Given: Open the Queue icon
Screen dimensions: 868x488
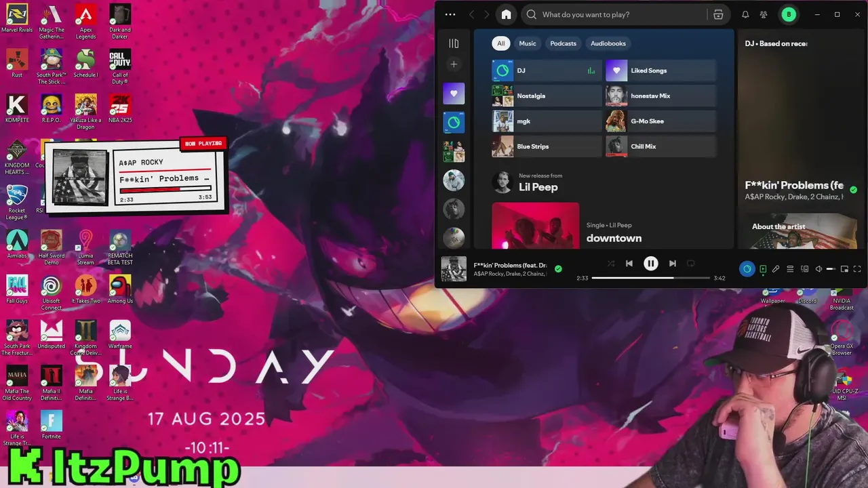Looking at the screenshot, I should click(790, 269).
